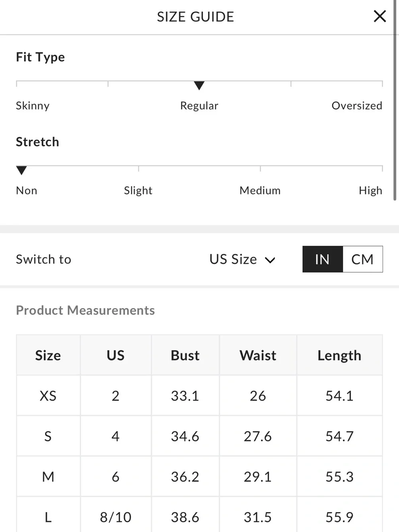The height and width of the screenshot is (532, 399).
Task: Click the Length column header
Action: pos(340,355)
